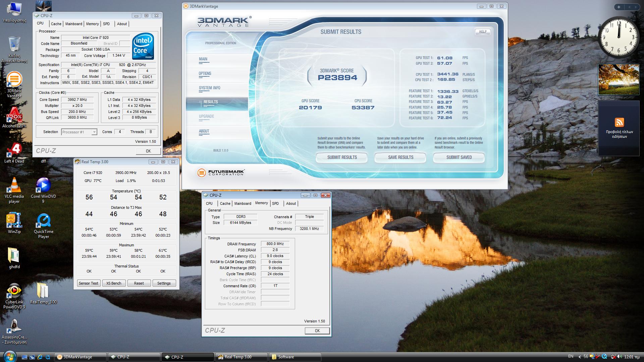The width and height of the screenshot is (644, 362).
Task: Click Core Speed value 3992.7 MHz
Action: click(77, 100)
